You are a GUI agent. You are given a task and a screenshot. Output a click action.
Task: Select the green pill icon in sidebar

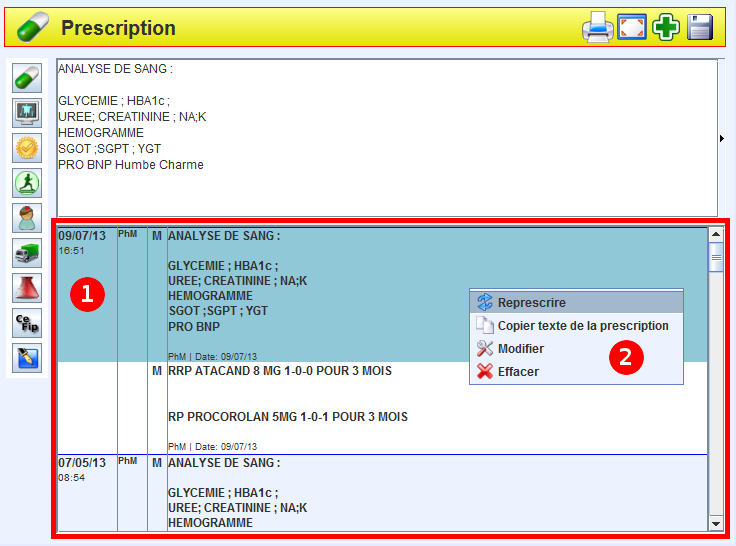coord(26,78)
